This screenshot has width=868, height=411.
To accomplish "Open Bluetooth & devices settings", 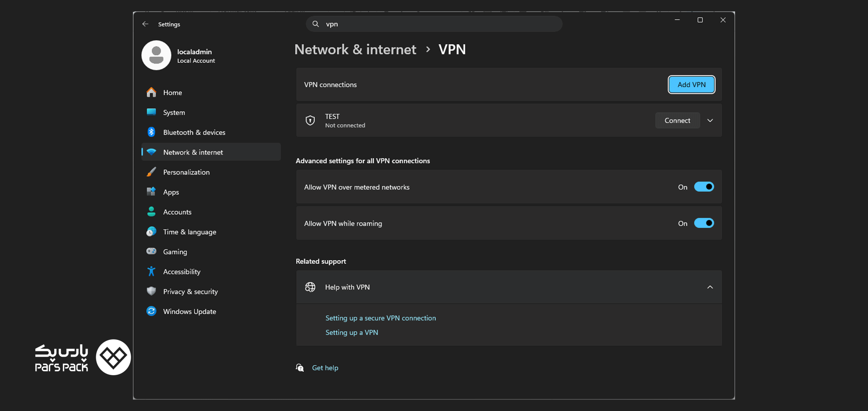I will click(x=211, y=132).
